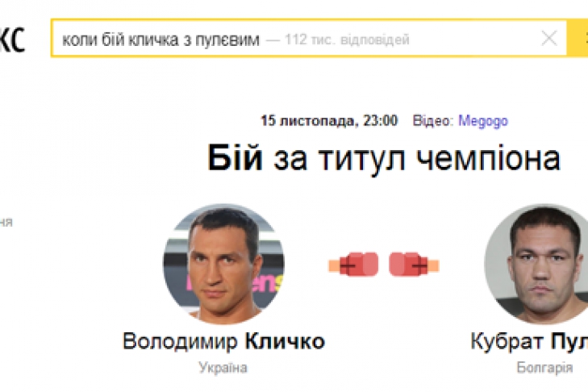Click the Україна country label
This screenshot has height=392, width=588.
point(223,368)
